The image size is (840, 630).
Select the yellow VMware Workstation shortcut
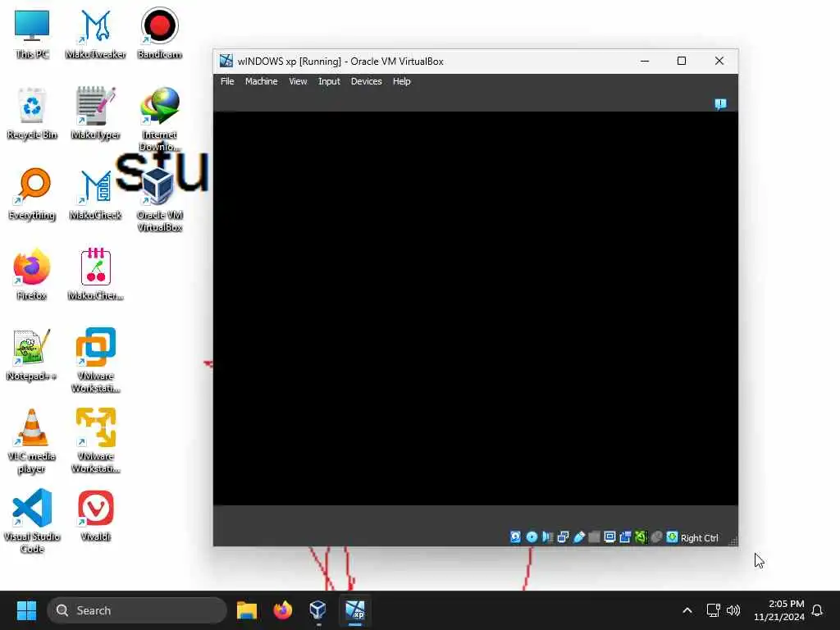(96, 441)
